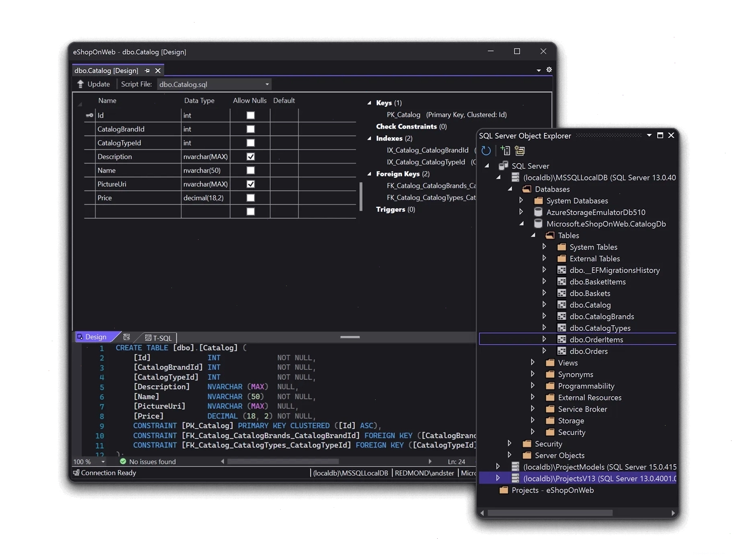
Task: Click the Databases folder icon
Action: [x=527, y=189]
